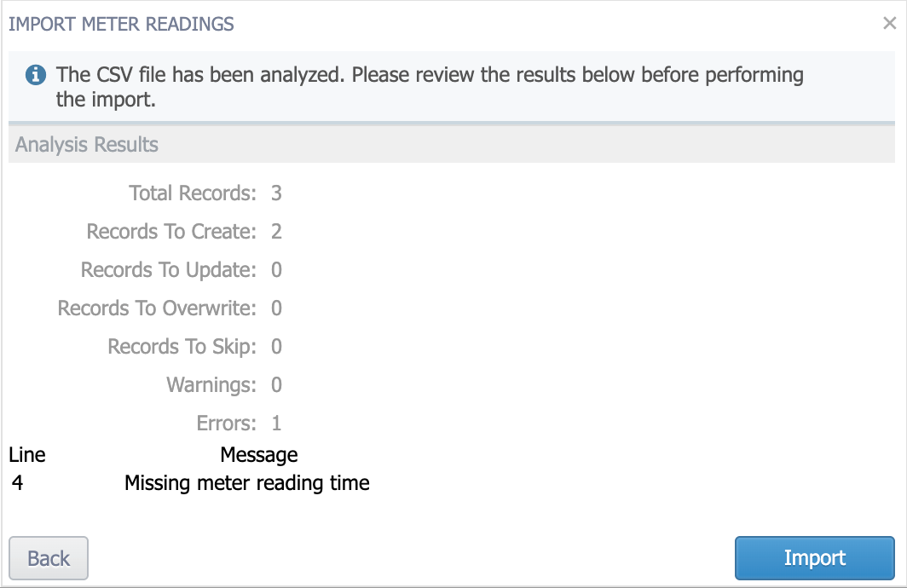Click the Import Meter Readings dialog title
The width and height of the screenshot is (907, 588).
click(x=121, y=24)
